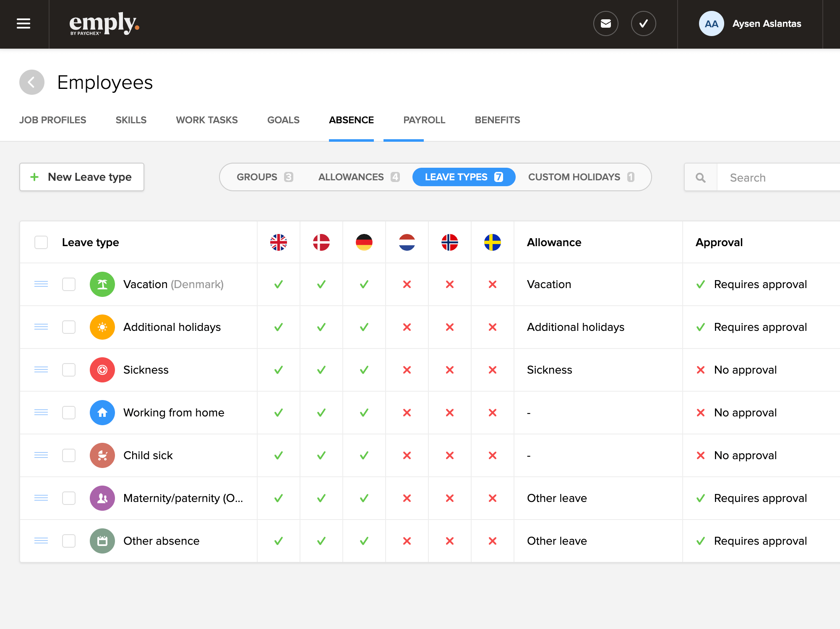Open the BENEFITS tab
The image size is (840, 629).
(x=497, y=120)
